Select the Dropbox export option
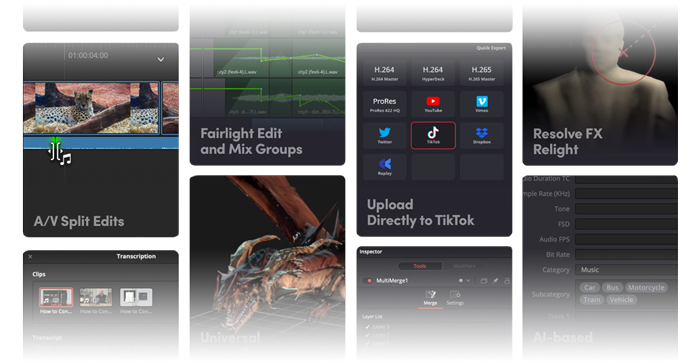The height and width of the screenshot is (364, 700). pyautogui.click(x=482, y=135)
